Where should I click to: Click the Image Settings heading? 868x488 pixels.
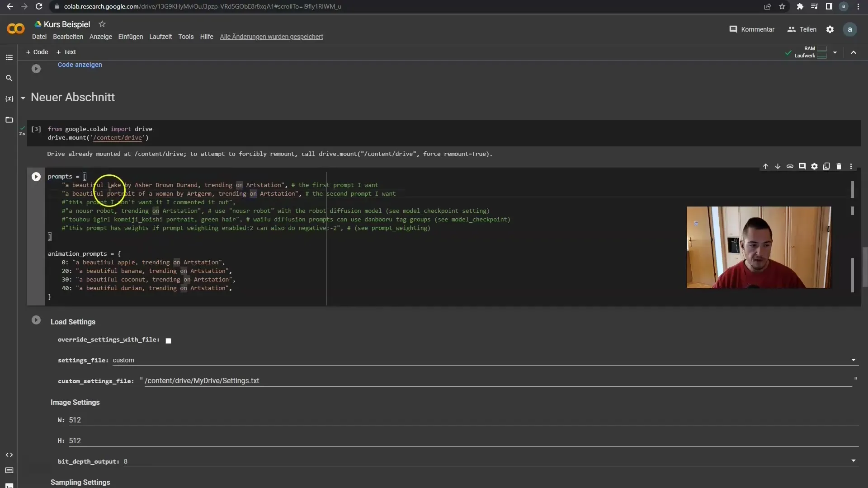click(x=75, y=402)
